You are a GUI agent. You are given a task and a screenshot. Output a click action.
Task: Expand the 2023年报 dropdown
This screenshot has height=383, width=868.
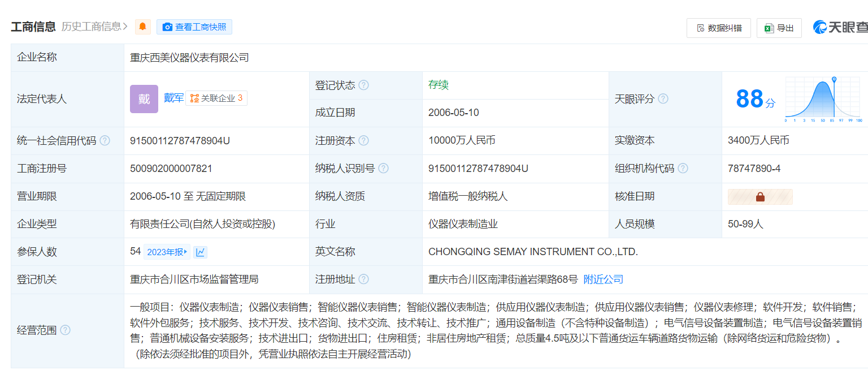[167, 252]
